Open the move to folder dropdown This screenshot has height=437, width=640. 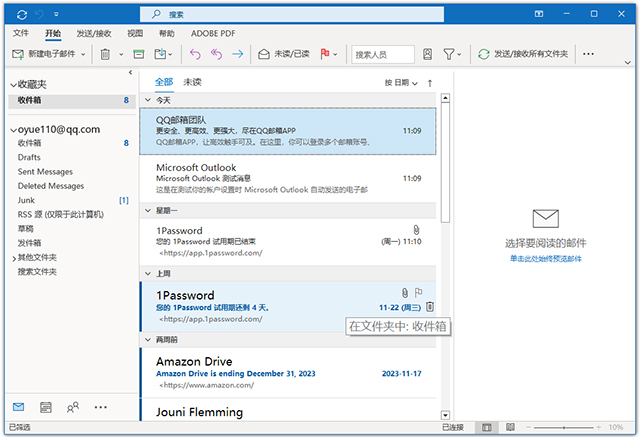(x=163, y=54)
